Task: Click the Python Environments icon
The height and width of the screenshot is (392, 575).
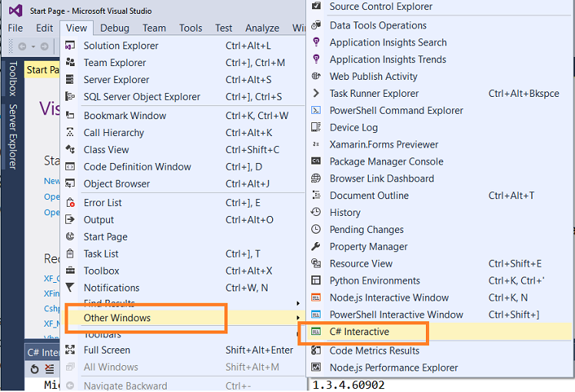Action: pos(316,280)
